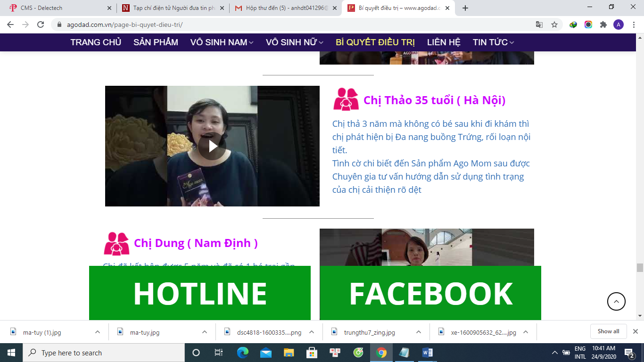Bookmark this page with star icon
Image resolution: width=644 pixels, height=362 pixels.
point(554,25)
